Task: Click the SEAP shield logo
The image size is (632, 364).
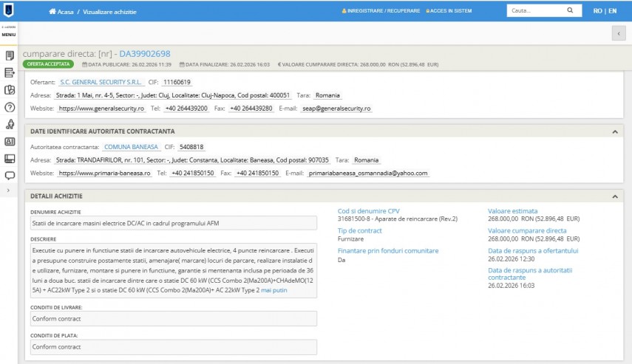Action: click(x=9, y=11)
